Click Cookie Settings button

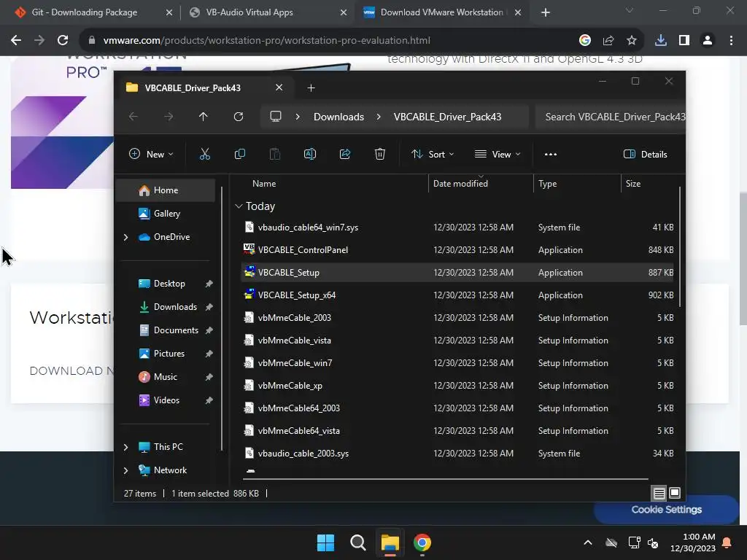666,510
